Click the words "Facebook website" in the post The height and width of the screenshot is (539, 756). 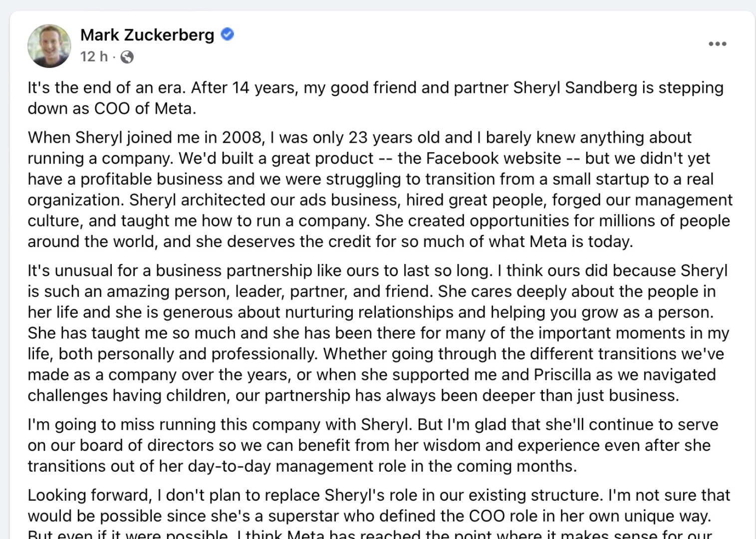coord(494,159)
